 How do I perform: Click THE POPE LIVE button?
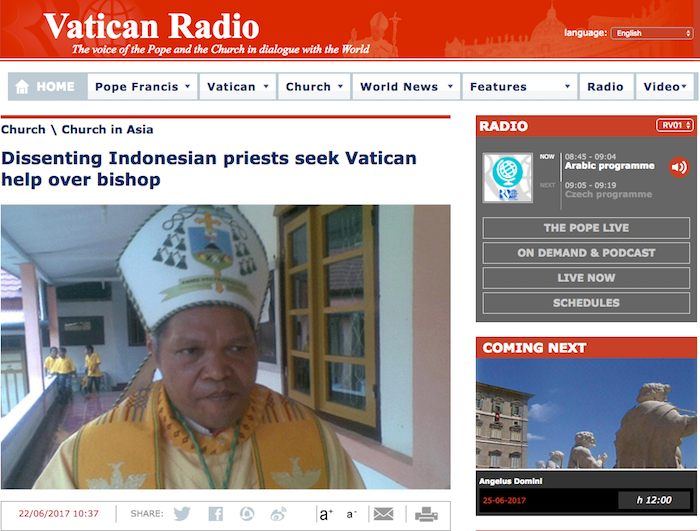[x=586, y=228]
